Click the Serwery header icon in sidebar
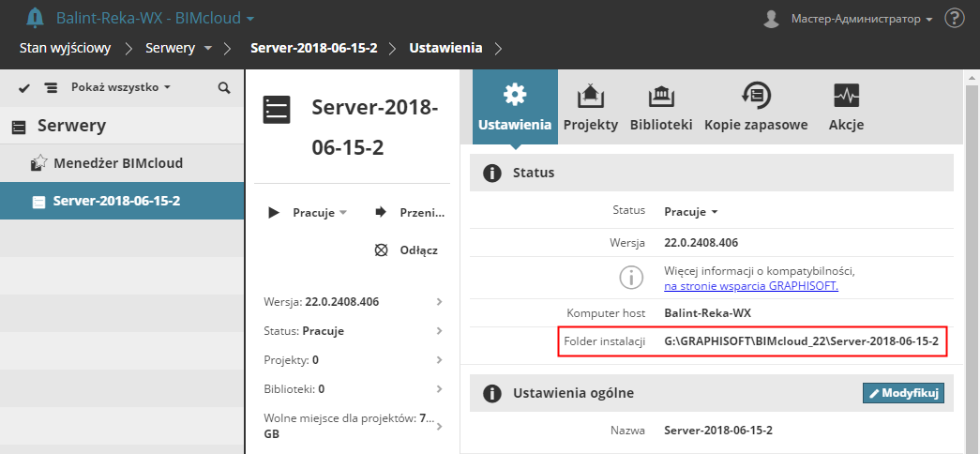This screenshot has width=980, height=454. click(20, 127)
